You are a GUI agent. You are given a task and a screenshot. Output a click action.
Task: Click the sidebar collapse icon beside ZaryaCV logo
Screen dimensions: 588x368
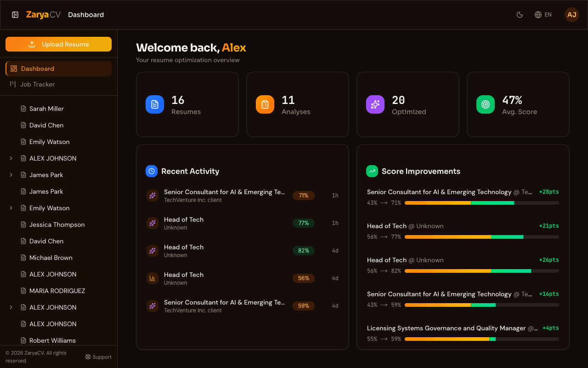click(15, 14)
